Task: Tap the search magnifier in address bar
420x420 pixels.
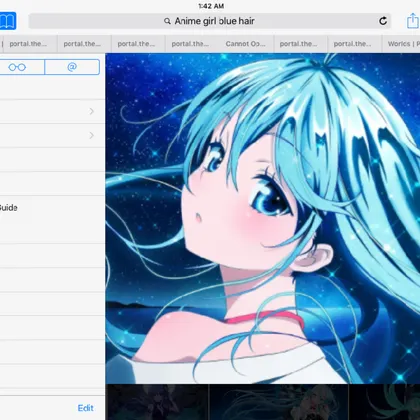Action: [x=167, y=21]
